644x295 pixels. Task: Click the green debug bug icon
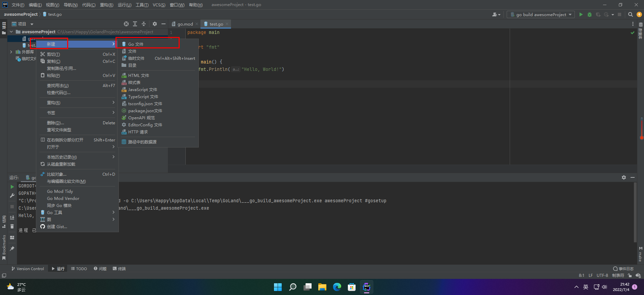click(590, 14)
